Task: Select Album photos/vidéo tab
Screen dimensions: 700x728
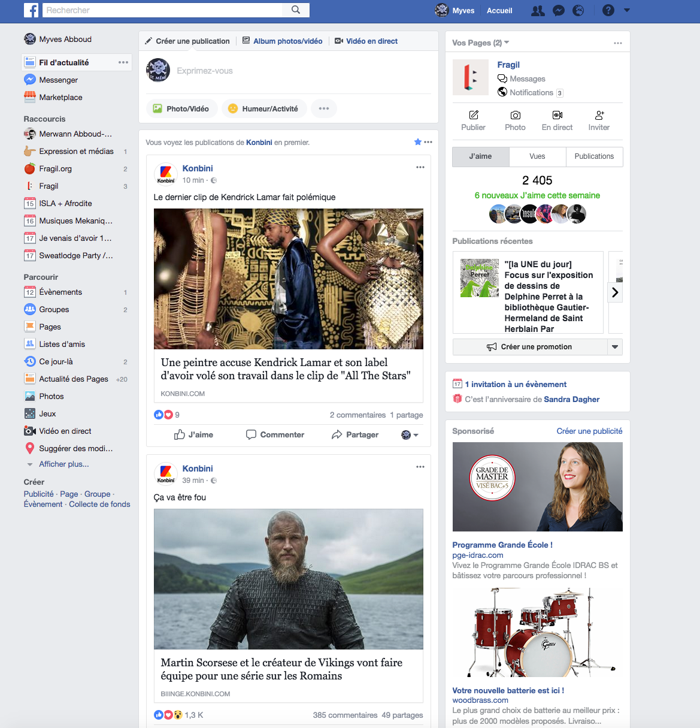Action: (x=283, y=41)
